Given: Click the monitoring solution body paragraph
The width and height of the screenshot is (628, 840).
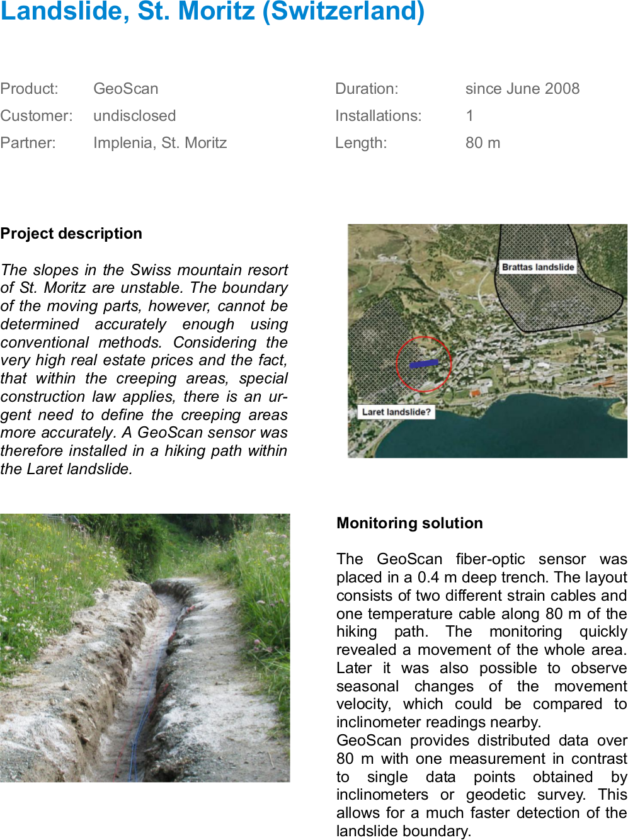Looking at the screenshot, I should coord(481,695).
